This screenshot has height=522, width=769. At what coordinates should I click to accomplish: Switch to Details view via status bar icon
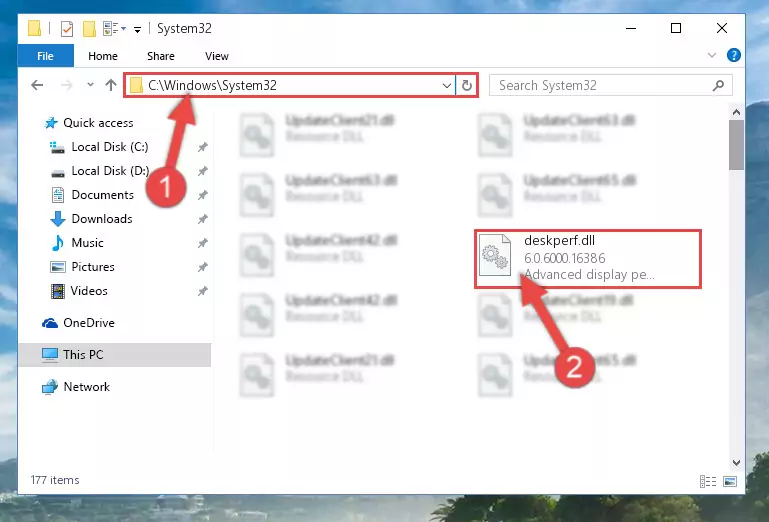(x=708, y=481)
